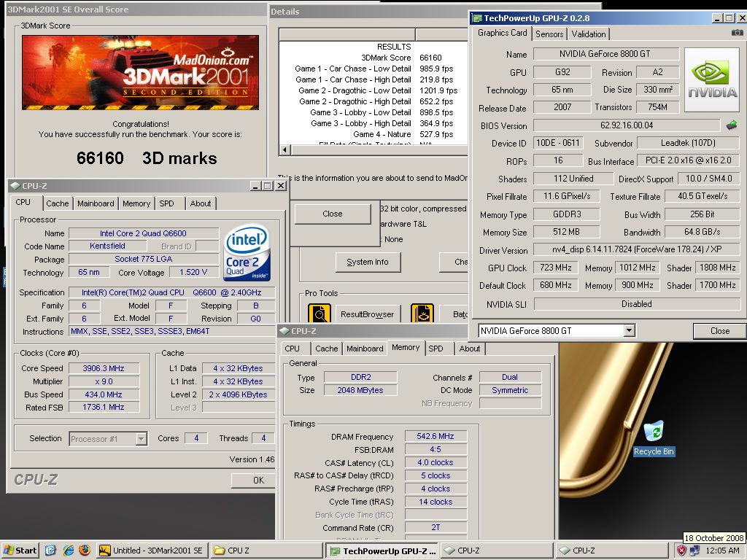Switch to the Untitled - 3DMark2001 SE taskbar item
This screenshot has height=560, width=747.
point(152,551)
